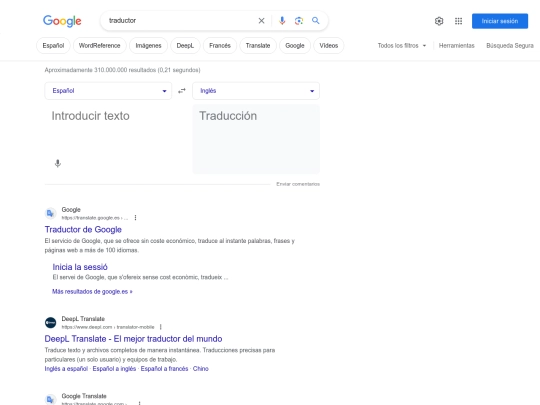540x405 pixels.
Task: Open Inglés target language dropdown
Action: (x=256, y=91)
